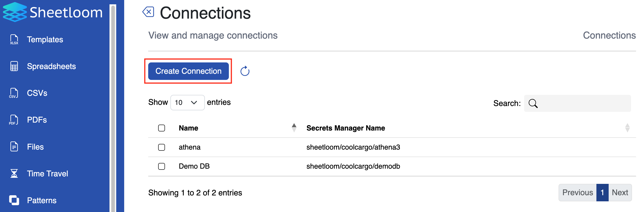644x212 pixels.
Task: Click the Spreadsheets grid icon
Action: (14, 66)
